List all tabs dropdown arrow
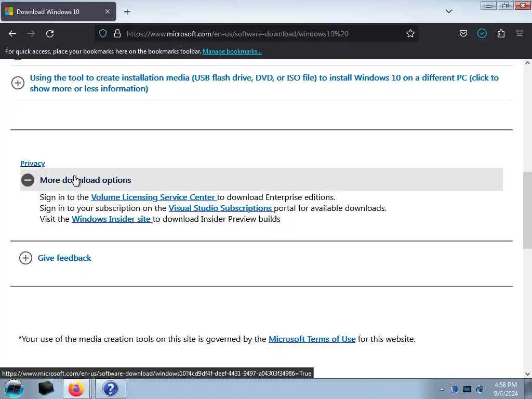This screenshot has width=532, height=399. pyautogui.click(x=448, y=11)
